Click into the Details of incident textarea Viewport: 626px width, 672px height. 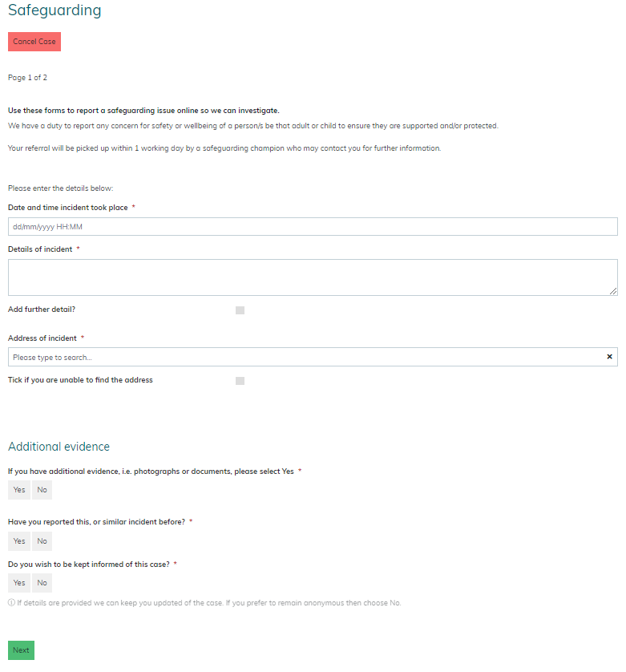[313, 277]
